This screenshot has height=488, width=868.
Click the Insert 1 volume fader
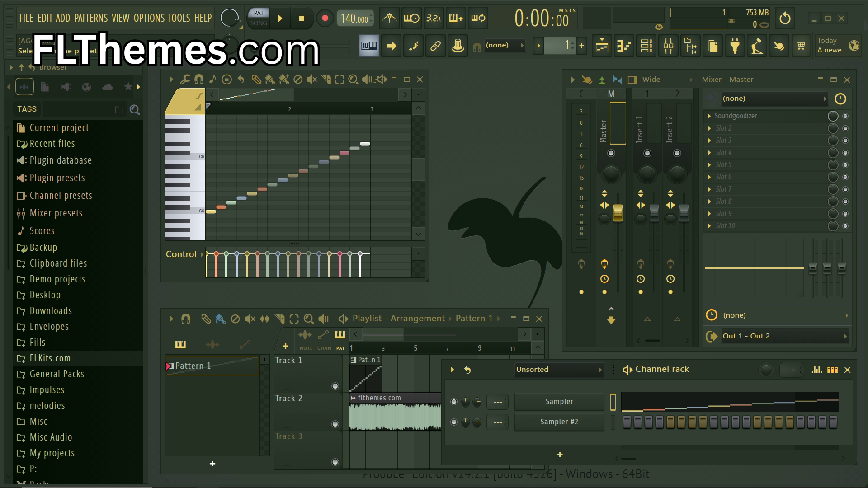click(x=654, y=213)
